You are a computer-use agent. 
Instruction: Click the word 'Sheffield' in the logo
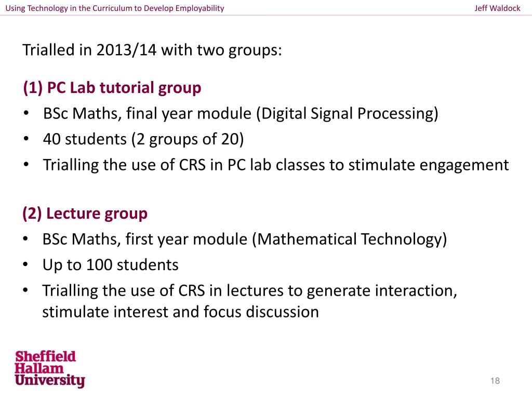coord(46,356)
